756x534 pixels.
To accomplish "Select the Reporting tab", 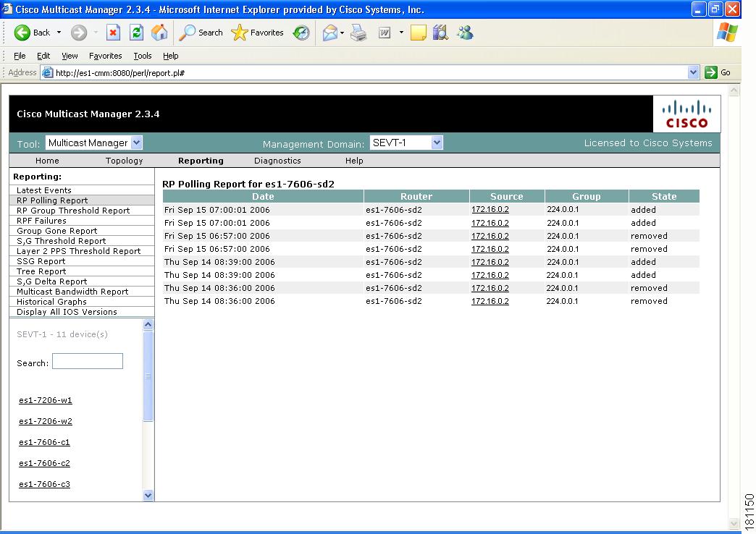I will click(x=201, y=161).
